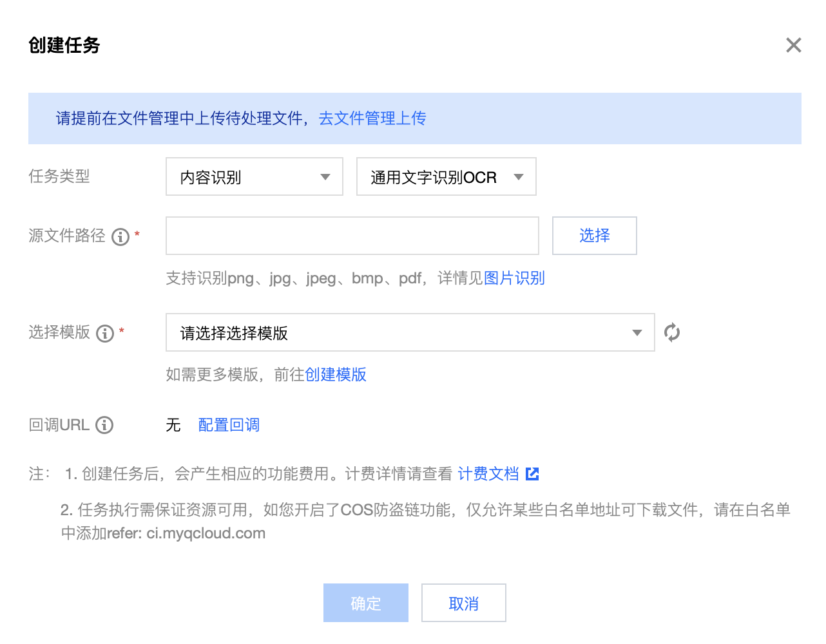The width and height of the screenshot is (826, 644).
Task: Open the 请选择选择模版 dropdown
Action: point(410,332)
